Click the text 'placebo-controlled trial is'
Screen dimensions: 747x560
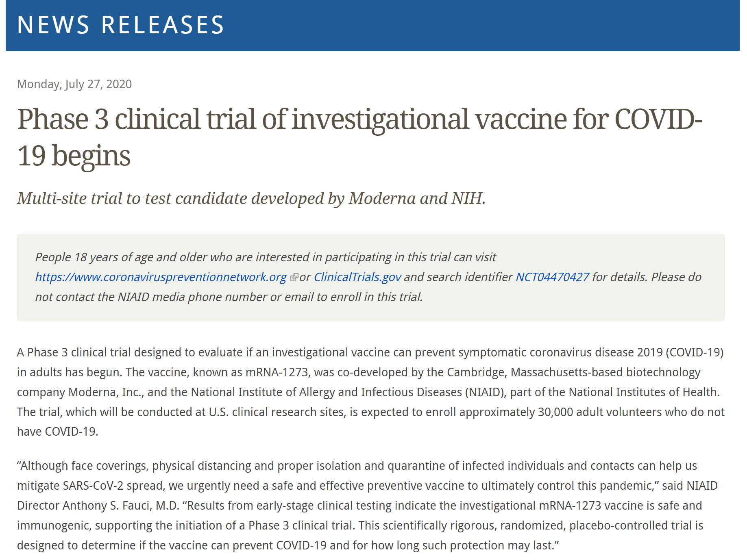pos(636,525)
